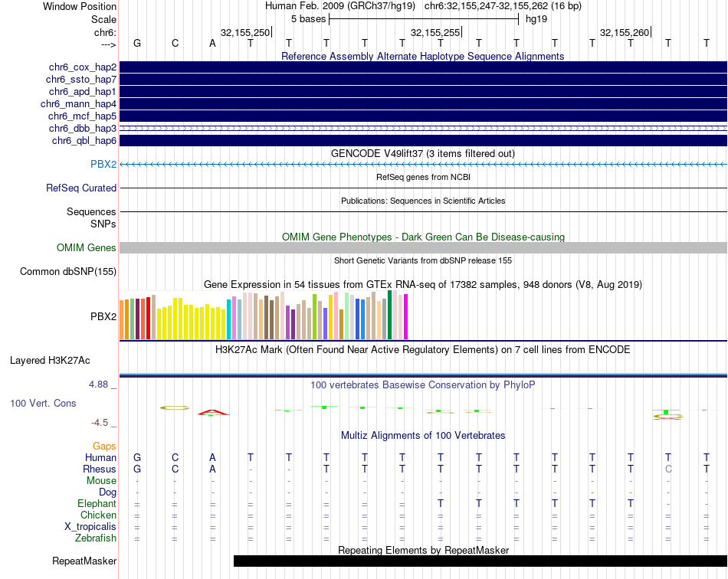Select the chr6_apd_hap1 track label

pyautogui.click(x=83, y=91)
